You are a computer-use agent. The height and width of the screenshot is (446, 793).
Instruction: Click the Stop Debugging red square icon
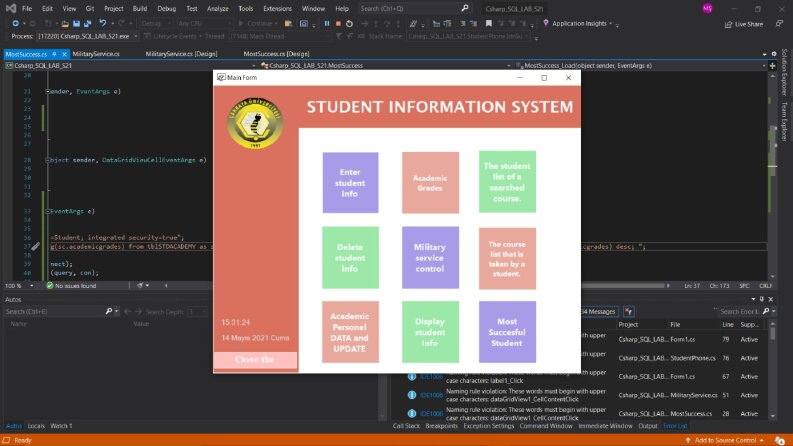pyautogui.click(x=338, y=23)
